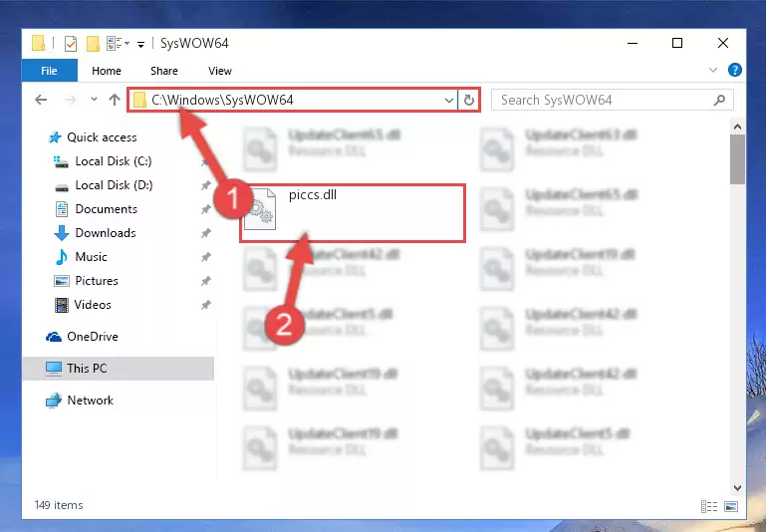Viewport: 766px width, 532px height.
Task: Refresh the SysWOW64 folder view
Action: [x=469, y=101]
